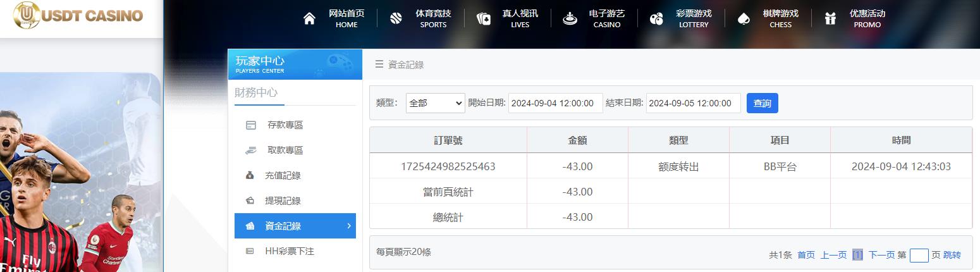Open 真人视讯 LIVES menu

pos(520,19)
